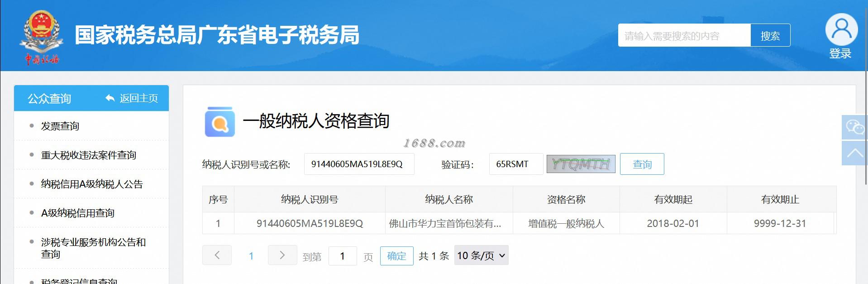Click the 有效期止 column header

point(780,199)
